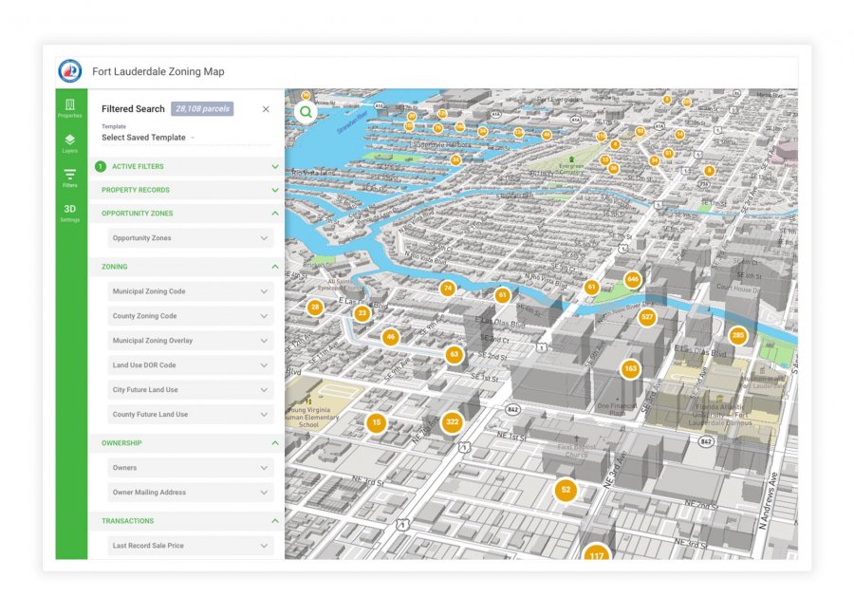
Task: Collapse the ZONING section
Action: [x=274, y=267]
